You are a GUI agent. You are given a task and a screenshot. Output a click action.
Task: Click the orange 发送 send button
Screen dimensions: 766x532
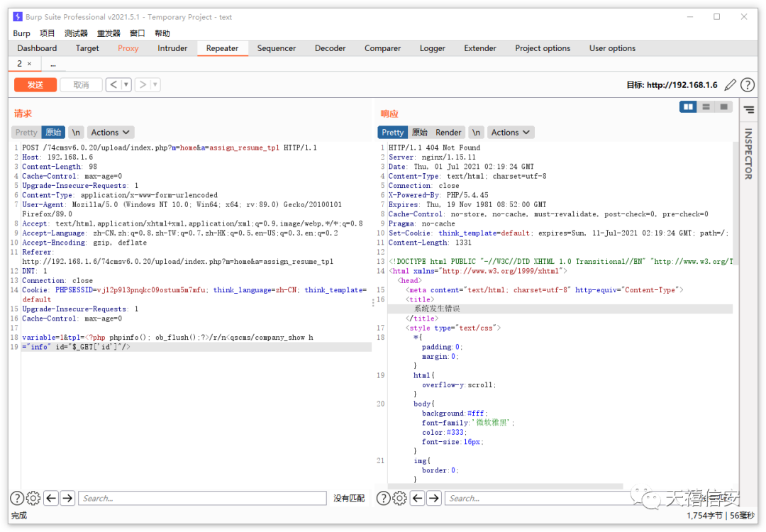pyautogui.click(x=35, y=84)
